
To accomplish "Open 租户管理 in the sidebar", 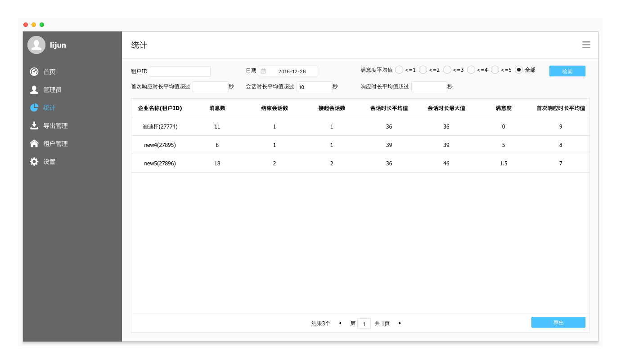I will [x=72, y=144].
